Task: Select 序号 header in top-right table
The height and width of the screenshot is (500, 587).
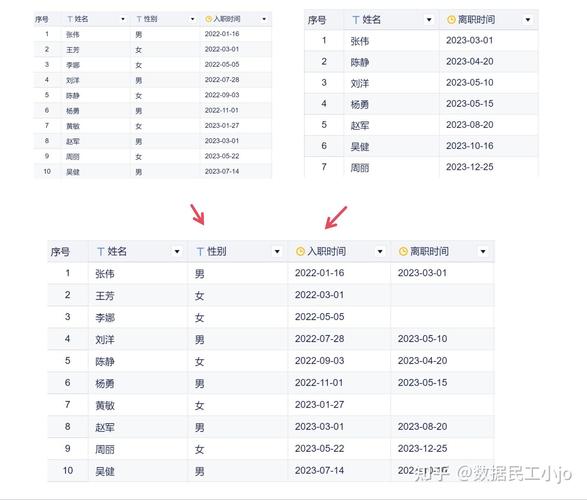Action: [x=317, y=20]
